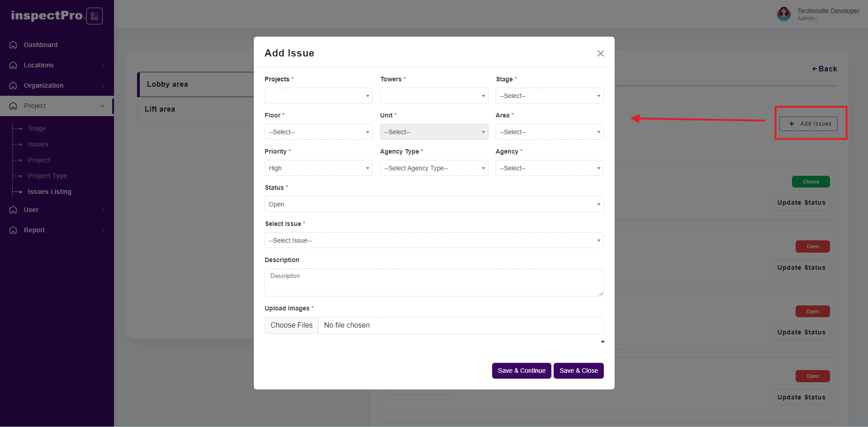Open the Projects dropdown
Screen dimensions: 868x427
point(318,96)
